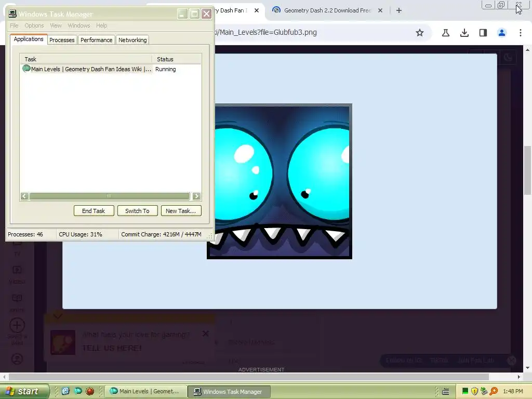Click the wiki sidebar book icon
This screenshot has height=399, width=532.
click(17, 298)
